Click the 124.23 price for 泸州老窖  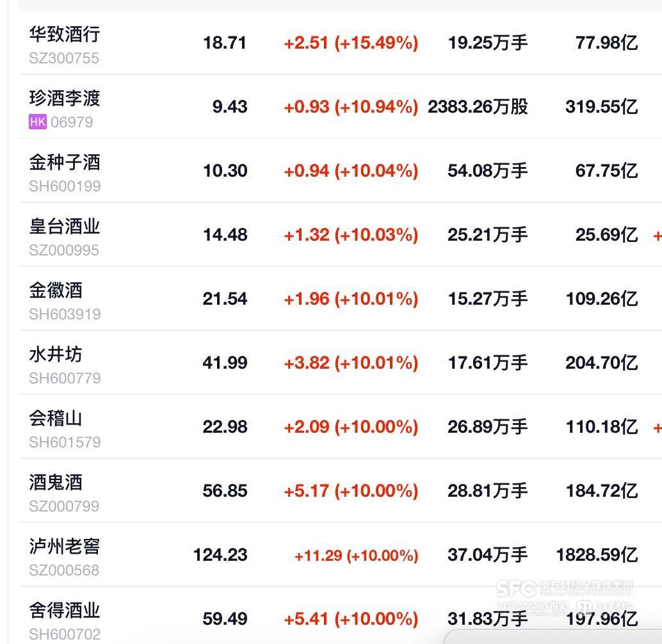click(220, 554)
